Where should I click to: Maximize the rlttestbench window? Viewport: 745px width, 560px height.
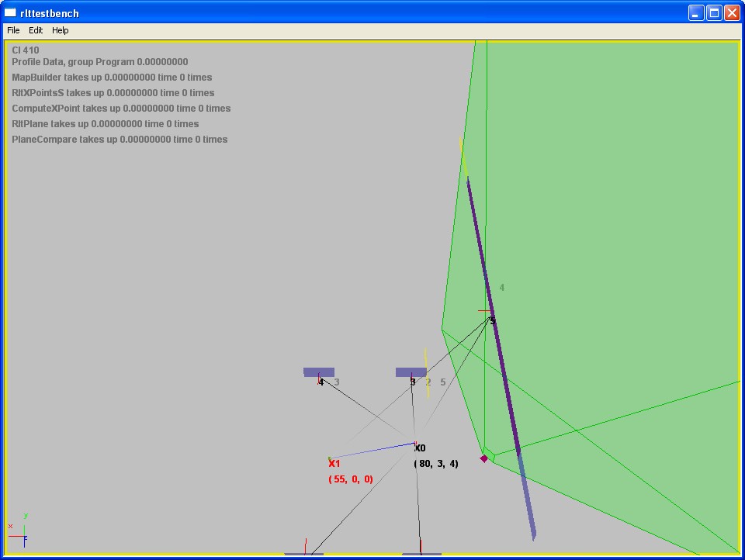tap(713, 12)
